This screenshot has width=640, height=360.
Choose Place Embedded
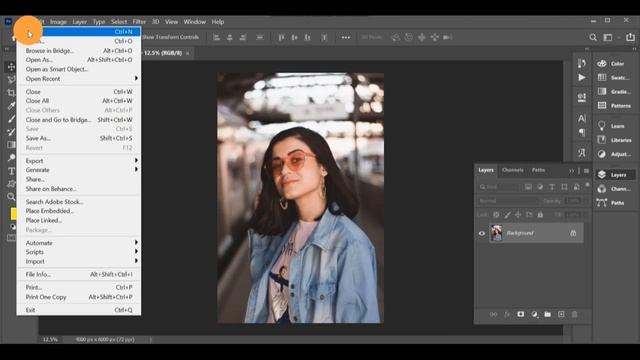pyautogui.click(x=79, y=211)
